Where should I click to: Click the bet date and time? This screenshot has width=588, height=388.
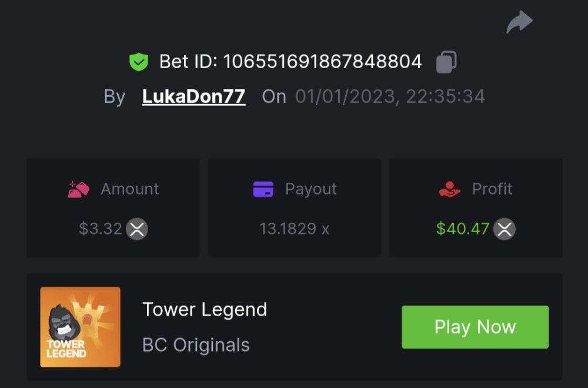click(390, 96)
